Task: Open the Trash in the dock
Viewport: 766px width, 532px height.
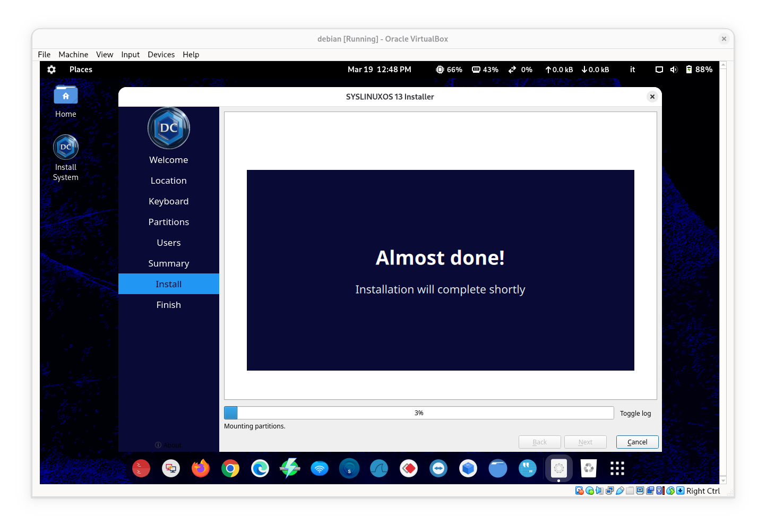Action: [x=589, y=468]
